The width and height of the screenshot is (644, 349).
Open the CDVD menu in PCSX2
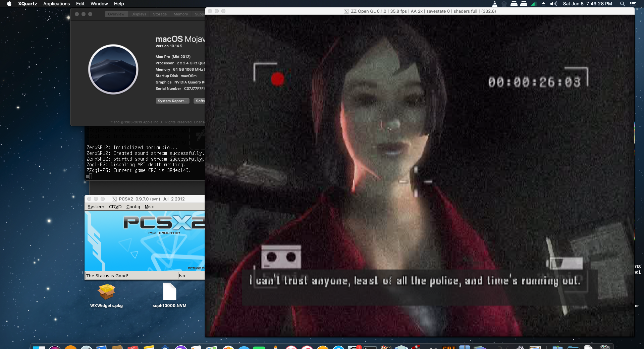coord(115,207)
